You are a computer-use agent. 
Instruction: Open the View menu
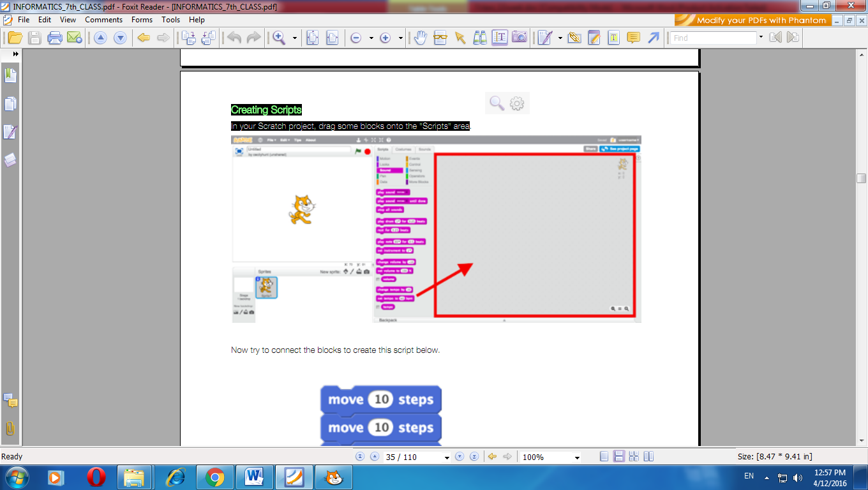pyautogui.click(x=68, y=20)
